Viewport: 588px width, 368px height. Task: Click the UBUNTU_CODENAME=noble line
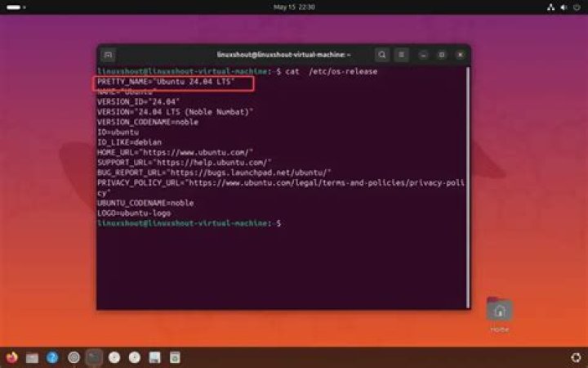[x=145, y=203]
